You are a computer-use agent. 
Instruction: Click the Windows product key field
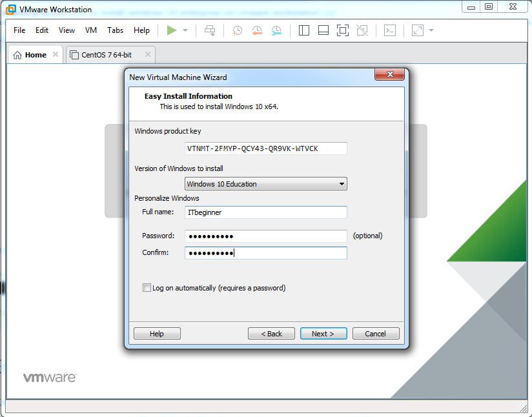click(x=265, y=148)
